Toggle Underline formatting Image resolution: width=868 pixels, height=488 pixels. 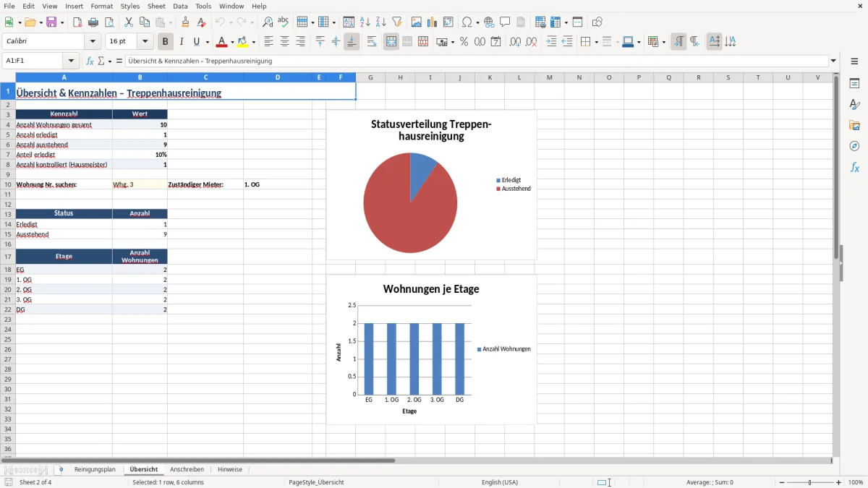[196, 42]
